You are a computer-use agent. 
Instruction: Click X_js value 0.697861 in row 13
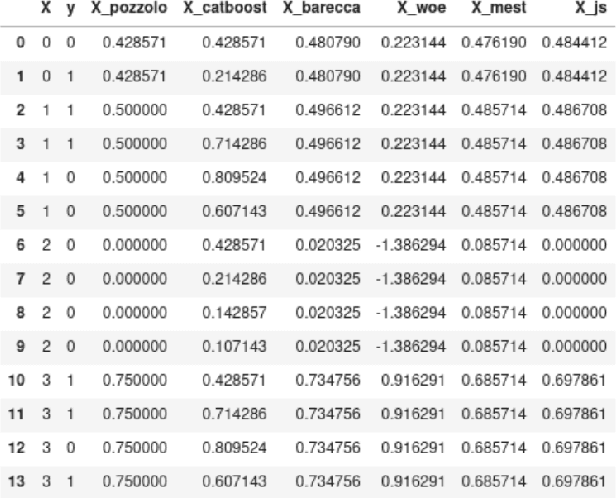point(574,481)
